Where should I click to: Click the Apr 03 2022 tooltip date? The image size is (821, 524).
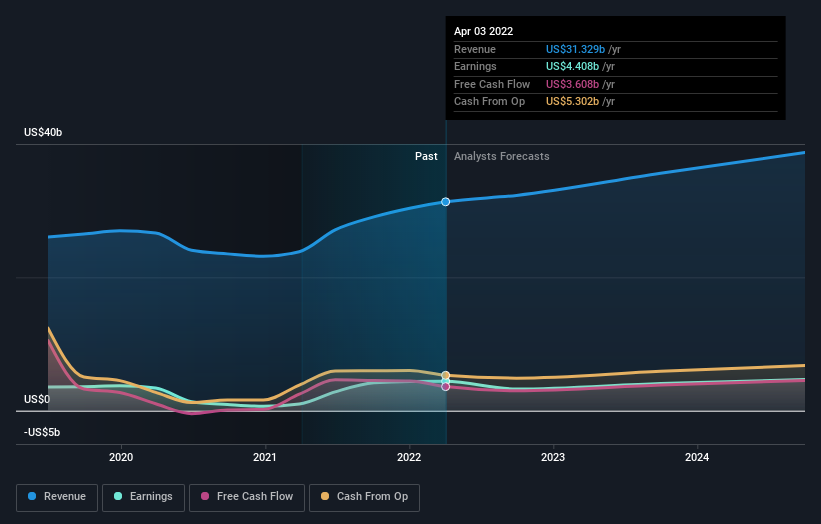[483, 31]
